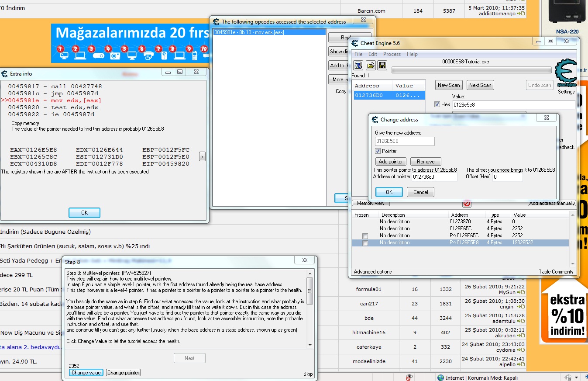Open the process list icon in Cheat Engine
588x381 pixels.
pyautogui.click(x=358, y=66)
